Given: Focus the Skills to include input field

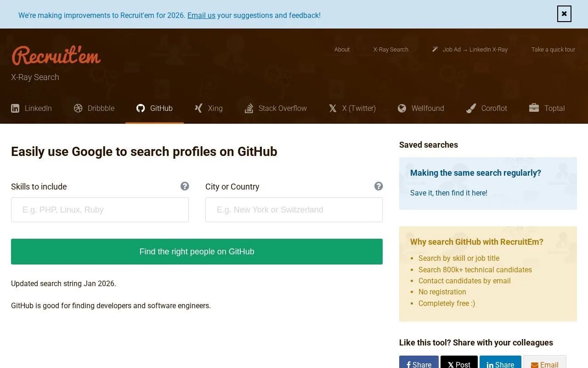Looking at the screenshot, I should point(100,210).
